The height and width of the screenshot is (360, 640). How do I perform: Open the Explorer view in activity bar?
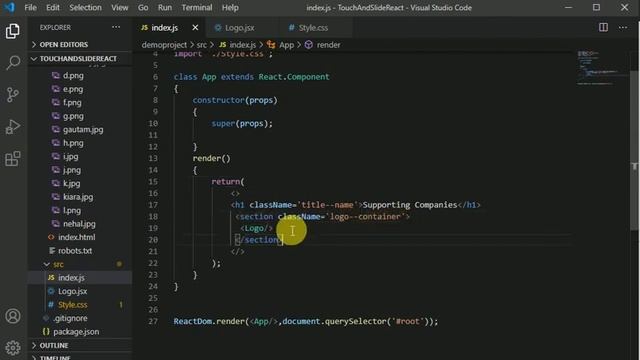[13, 31]
